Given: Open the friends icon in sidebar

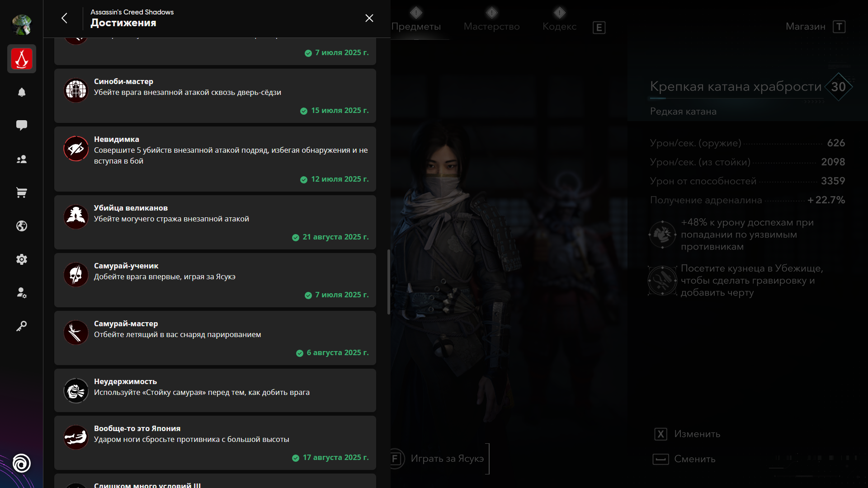Looking at the screenshot, I should click(x=22, y=160).
